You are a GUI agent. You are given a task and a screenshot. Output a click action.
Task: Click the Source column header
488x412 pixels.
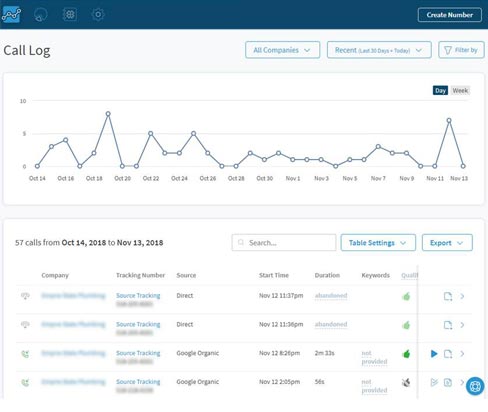pyautogui.click(x=186, y=275)
